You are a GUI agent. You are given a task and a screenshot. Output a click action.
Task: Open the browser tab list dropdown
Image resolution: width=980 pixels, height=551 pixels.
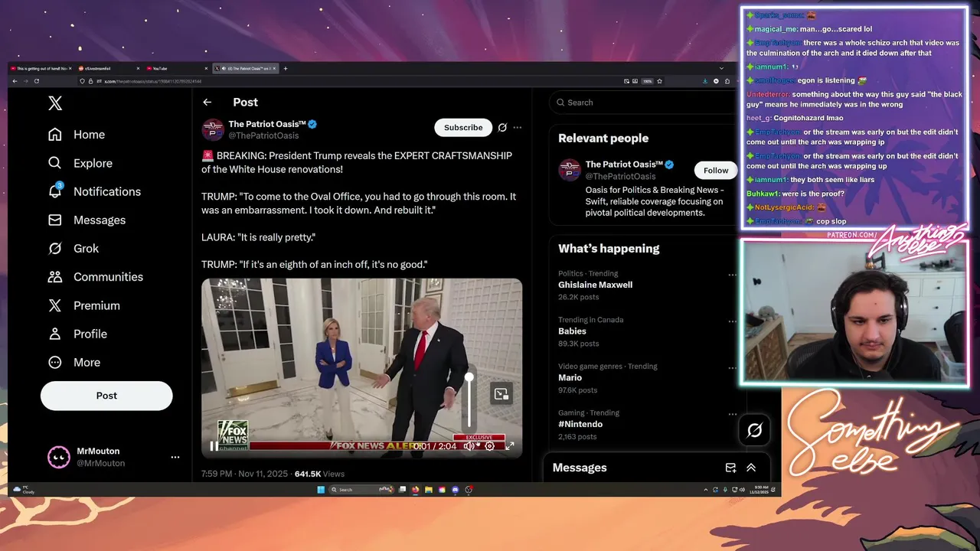[721, 69]
